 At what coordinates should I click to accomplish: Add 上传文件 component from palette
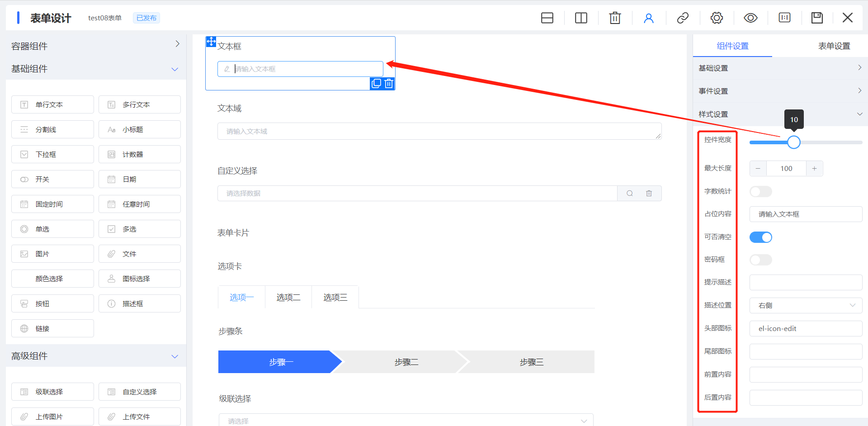[140, 417]
